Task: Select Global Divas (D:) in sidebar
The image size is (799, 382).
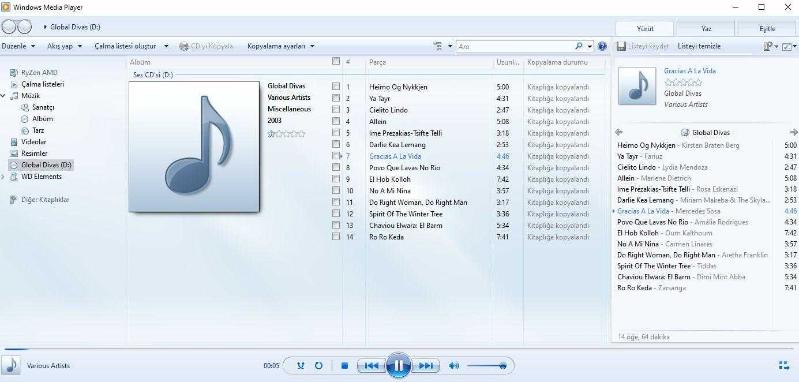Action: point(41,165)
